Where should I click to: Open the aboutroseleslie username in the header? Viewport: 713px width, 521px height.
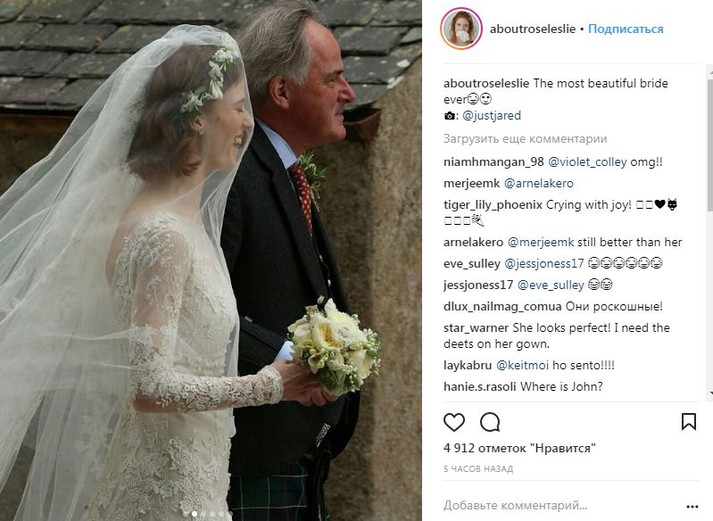point(532,29)
